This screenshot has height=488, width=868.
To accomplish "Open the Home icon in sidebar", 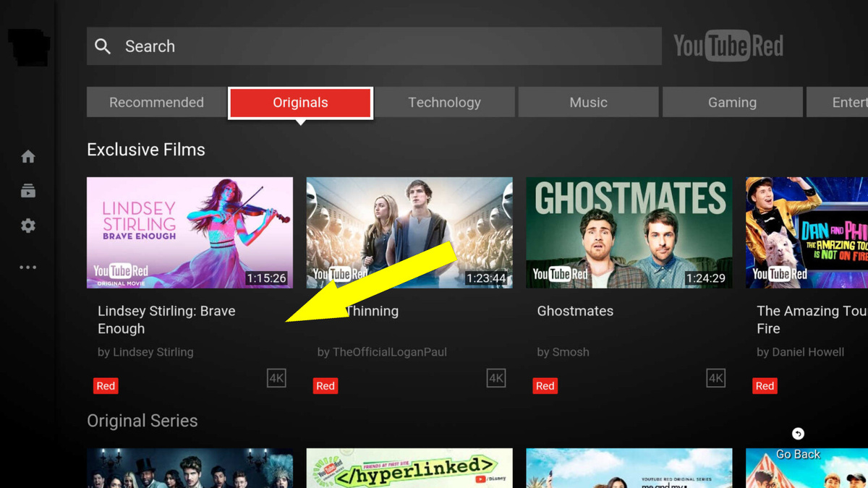I will [x=28, y=156].
